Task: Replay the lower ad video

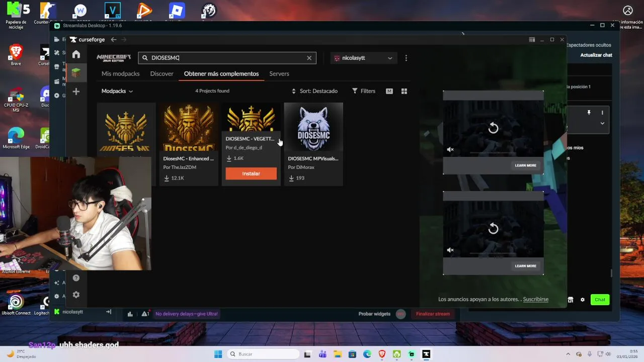Action: (493, 229)
